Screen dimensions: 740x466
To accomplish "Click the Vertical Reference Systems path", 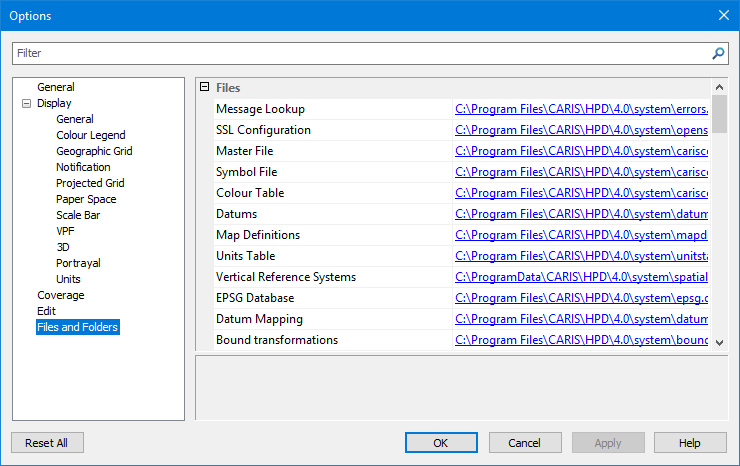I will (x=581, y=277).
